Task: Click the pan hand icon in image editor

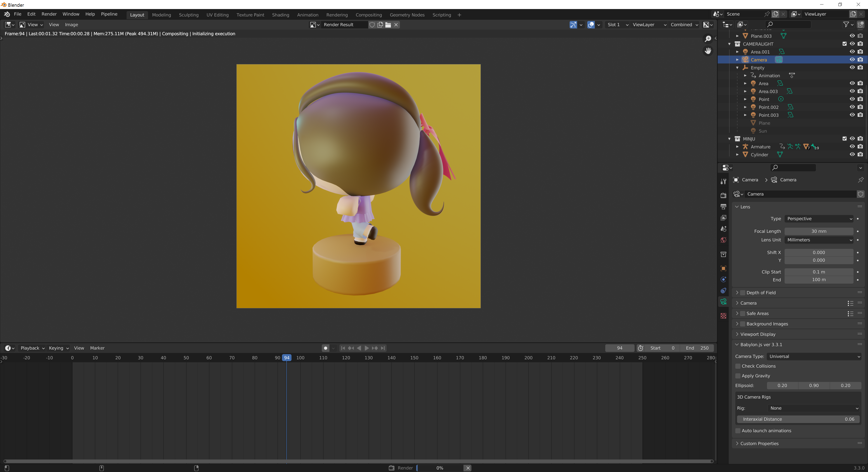Action: [x=708, y=51]
